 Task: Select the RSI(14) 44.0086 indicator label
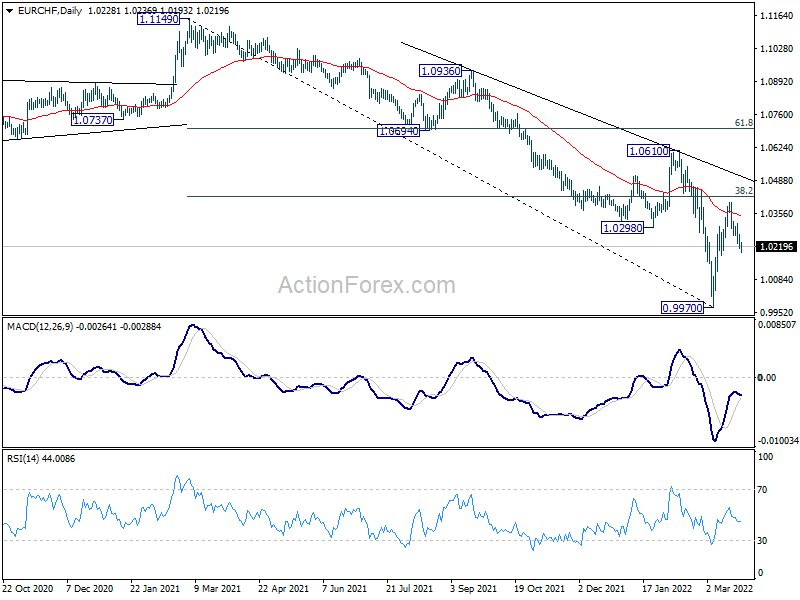41,459
